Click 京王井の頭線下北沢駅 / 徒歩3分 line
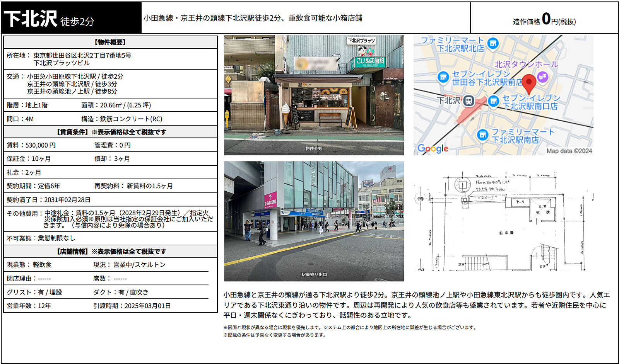This screenshot has width=619, height=364. tap(72, 84)
